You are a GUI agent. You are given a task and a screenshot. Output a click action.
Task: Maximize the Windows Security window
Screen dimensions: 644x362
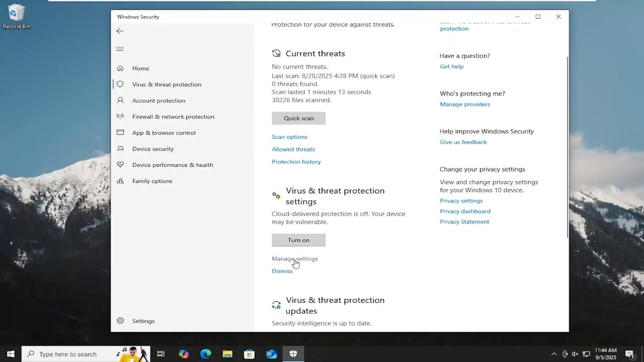tap(538, 17)
